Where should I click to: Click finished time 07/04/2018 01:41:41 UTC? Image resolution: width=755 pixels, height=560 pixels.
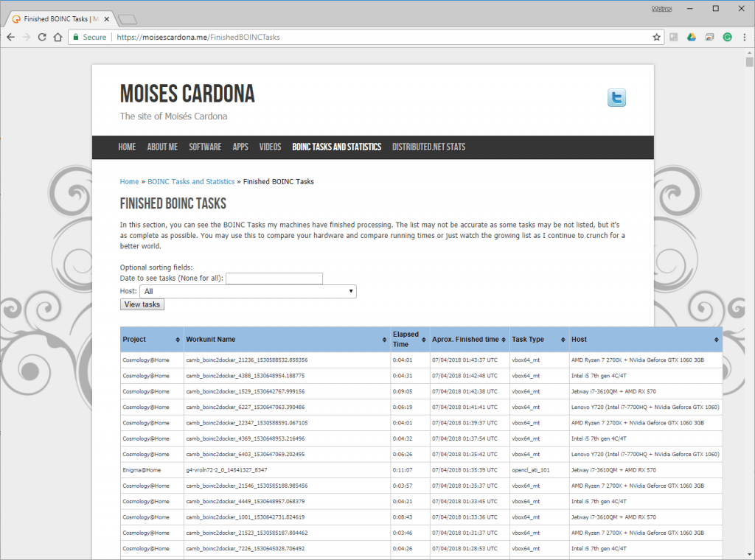[465, 407]
